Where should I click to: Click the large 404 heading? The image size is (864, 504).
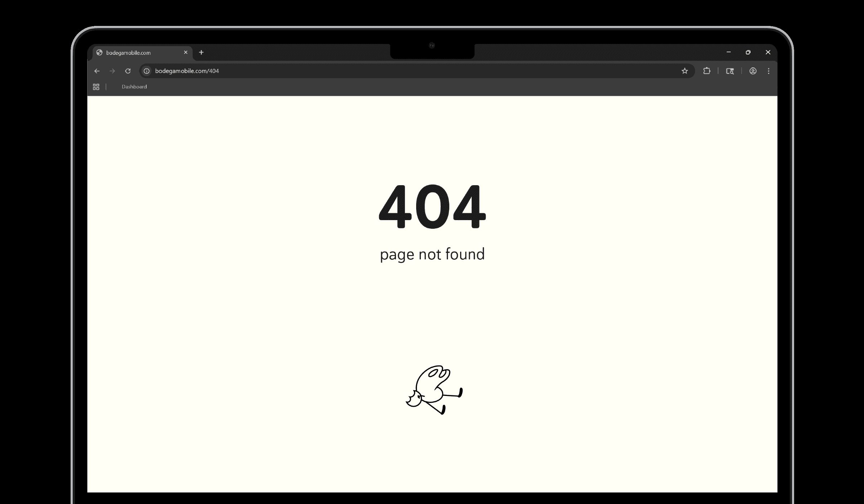(x=432, y=207)
